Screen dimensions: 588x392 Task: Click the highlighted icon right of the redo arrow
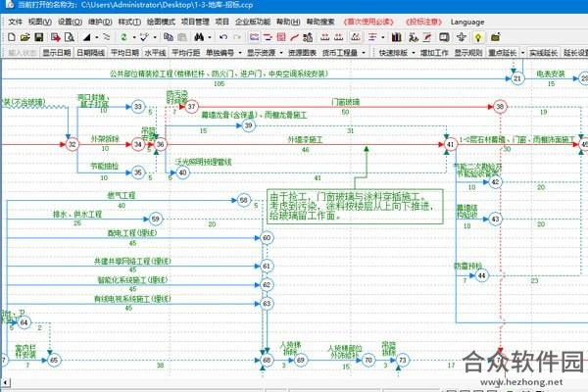pos(254,37)
